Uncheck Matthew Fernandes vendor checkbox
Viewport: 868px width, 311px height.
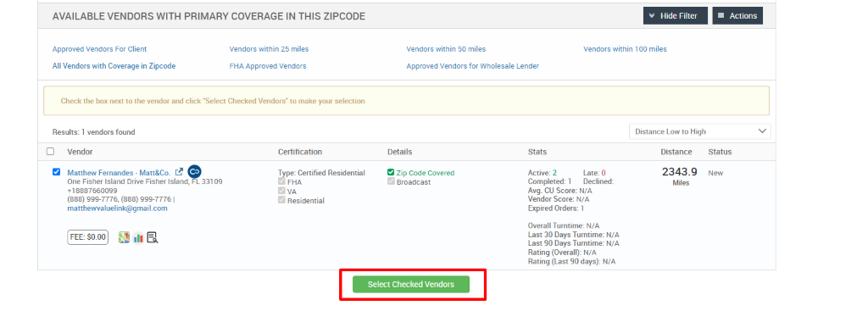click(57, 172)
